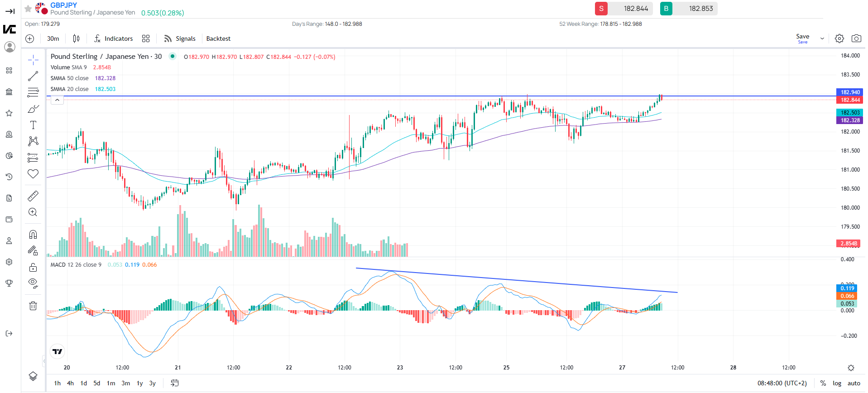The image size is (868, 393).
Task: Select the 1d date range shortcut
Action: (83, 383)
